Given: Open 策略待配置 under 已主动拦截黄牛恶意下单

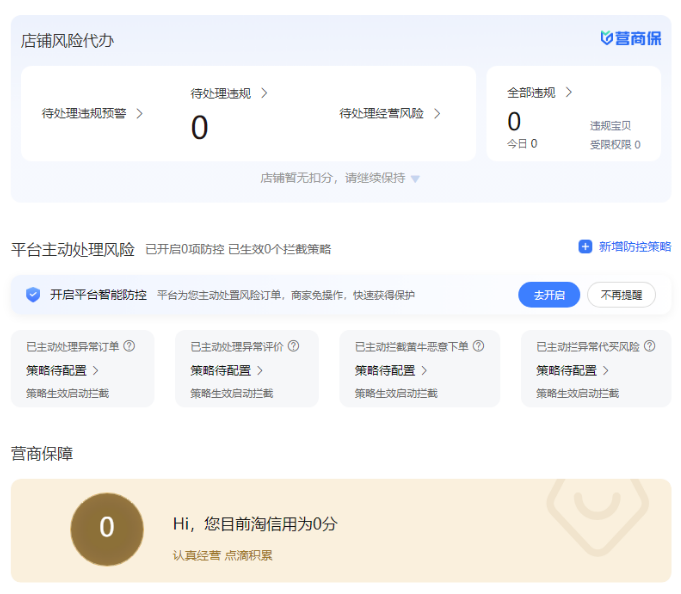Looking at the screenshot, I should click(x=391, y=370).
